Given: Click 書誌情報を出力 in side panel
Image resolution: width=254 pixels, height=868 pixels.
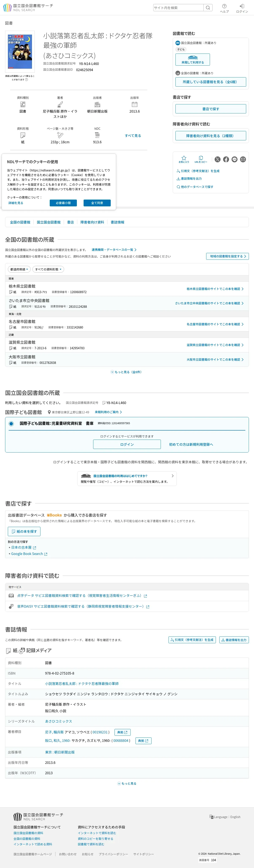Looking at the screenshot, I should (189, 179).
